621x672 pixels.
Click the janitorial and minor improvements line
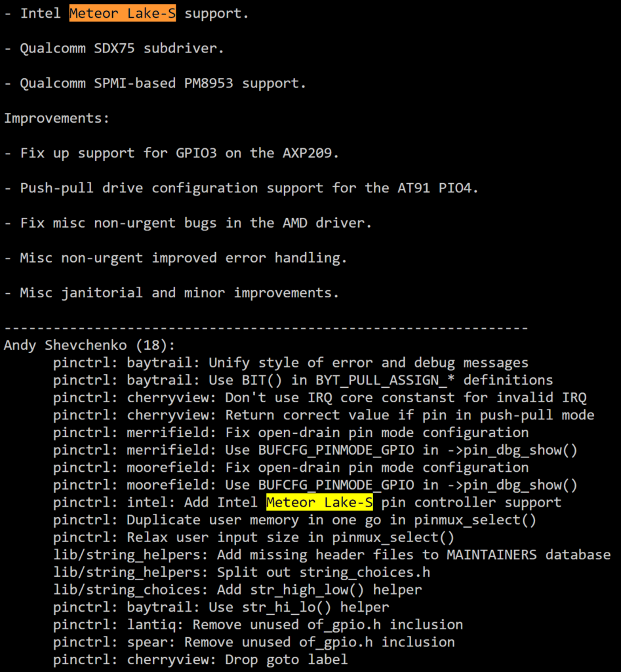pos(172,293)
